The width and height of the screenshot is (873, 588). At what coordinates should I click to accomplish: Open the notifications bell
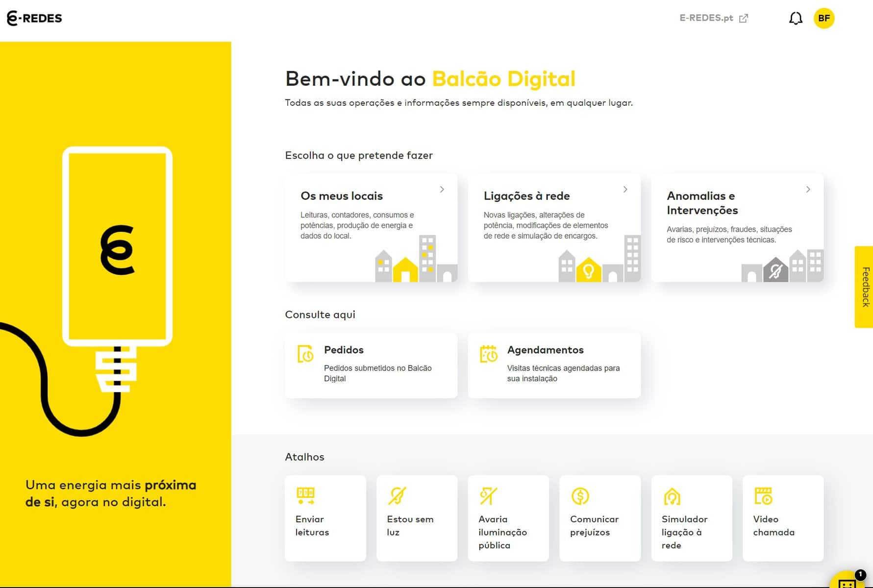pos(796,19)
